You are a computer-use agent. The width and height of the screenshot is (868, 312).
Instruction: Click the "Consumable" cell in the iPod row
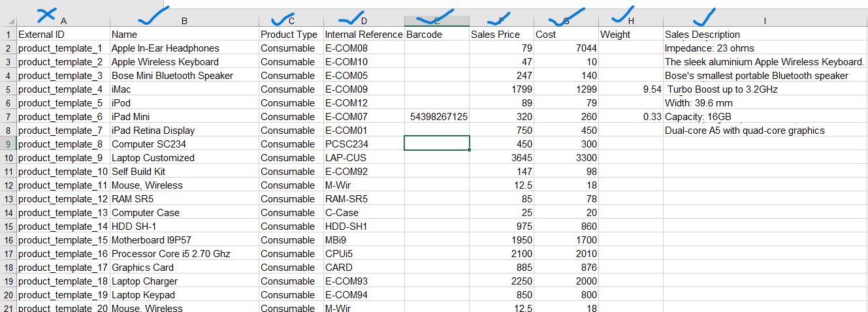point(291,103)
